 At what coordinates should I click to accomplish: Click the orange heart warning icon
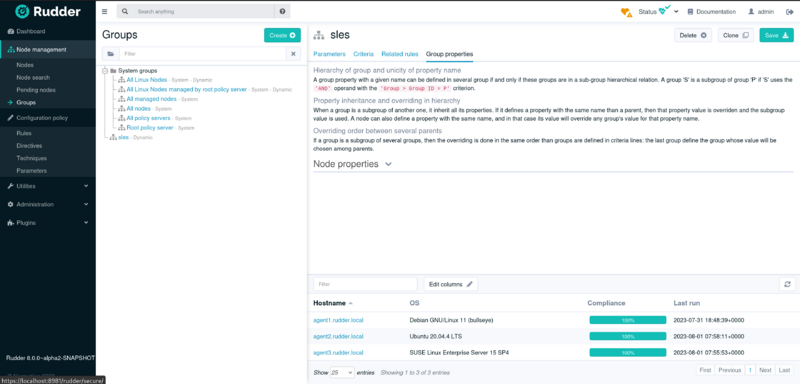tap(626, 12)
